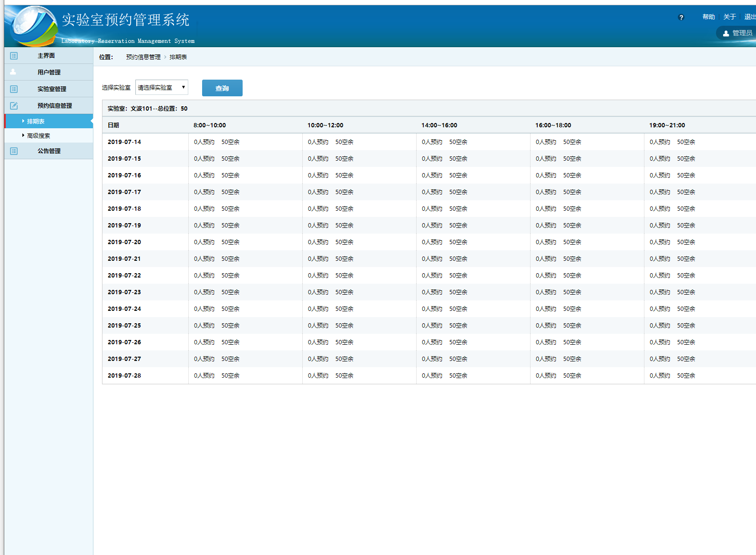Click the question mark help icon
756x555 pixels.
click(681, 18)
